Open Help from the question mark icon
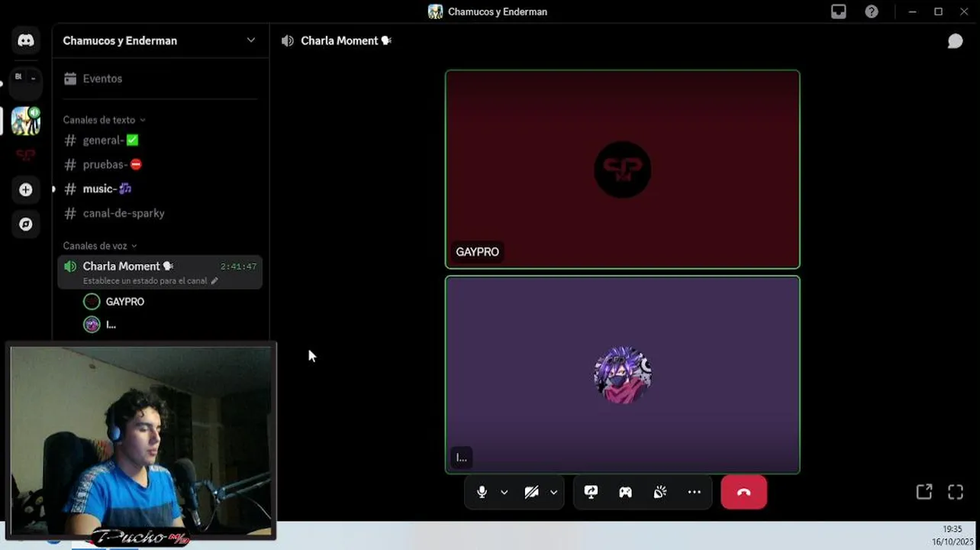980x550 pixels. (872, 11)
